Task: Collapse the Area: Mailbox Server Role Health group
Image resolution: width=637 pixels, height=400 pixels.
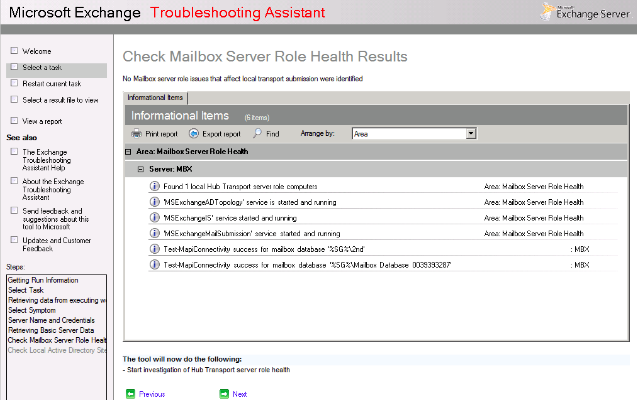Action: click(128, 152)
